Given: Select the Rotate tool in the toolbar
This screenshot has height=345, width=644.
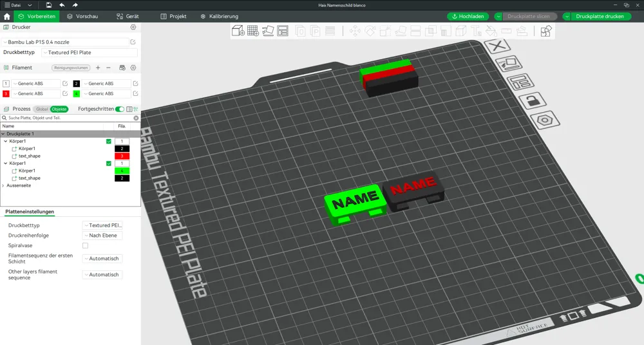Looking at the screenshot, I should 370,31.
